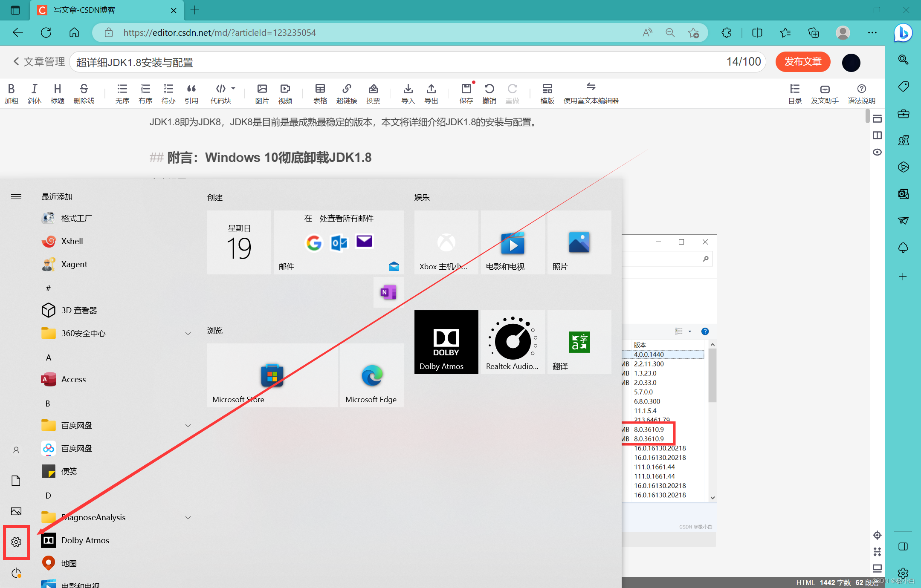This screenshot has width=921, height=588.
Task: Open browser favorites list
Action: 785,33
